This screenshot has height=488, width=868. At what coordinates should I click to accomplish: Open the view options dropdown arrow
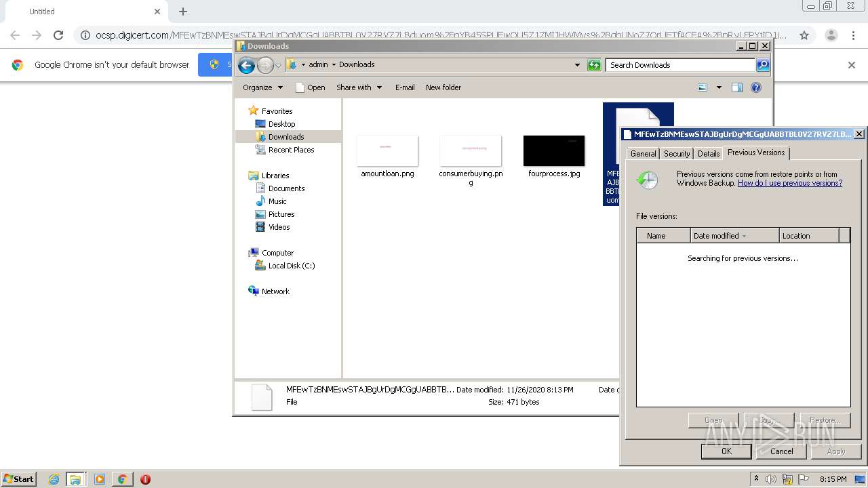coord(719,87)
